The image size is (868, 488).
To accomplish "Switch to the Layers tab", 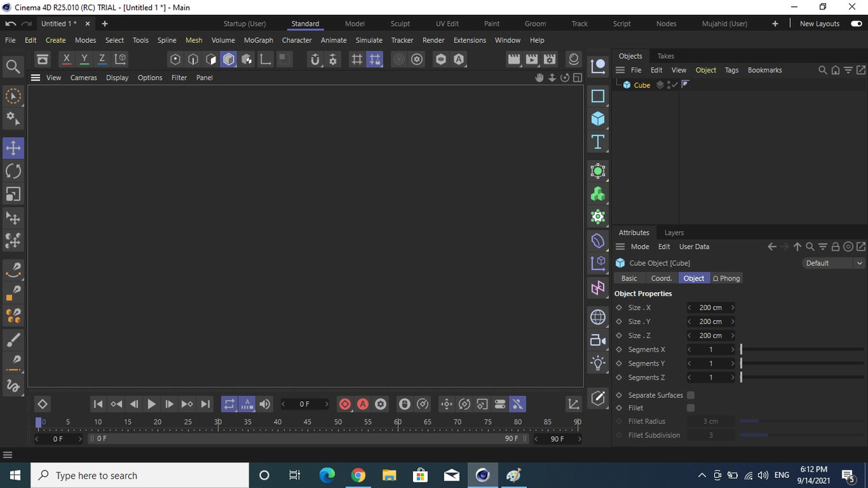I will (674, 232).
